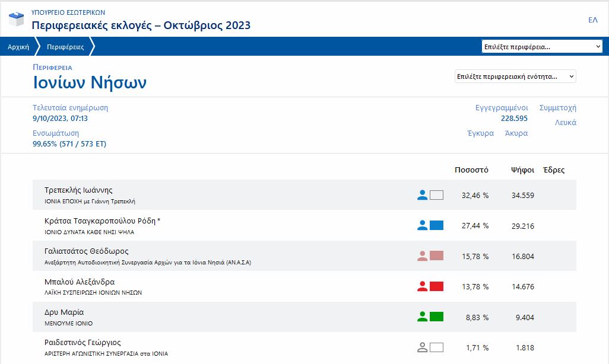Click the person icon next to Τρεπεκλής Ιωάννης
This screenshot has height=364, width=609.
coord(422,195)
